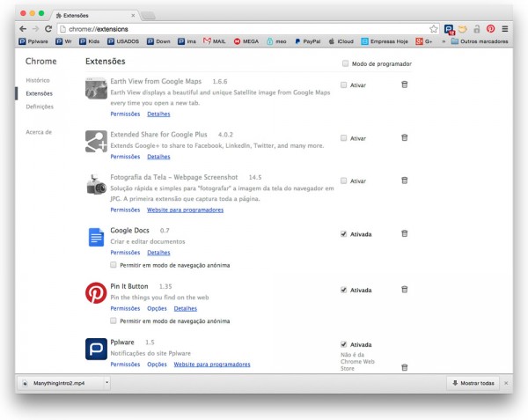This screenshot has height=420, width=528.
Task: Delete the Pin It Button extension
Action: tap(405, 290)
